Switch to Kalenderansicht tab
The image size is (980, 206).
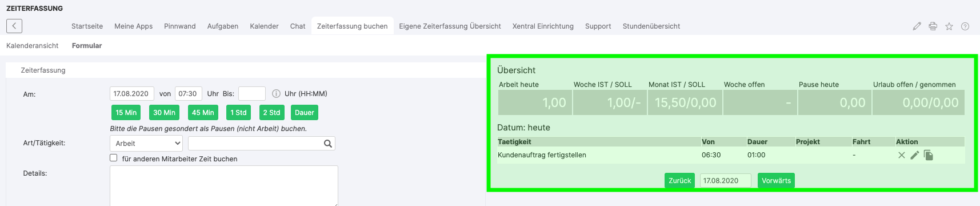33,46
